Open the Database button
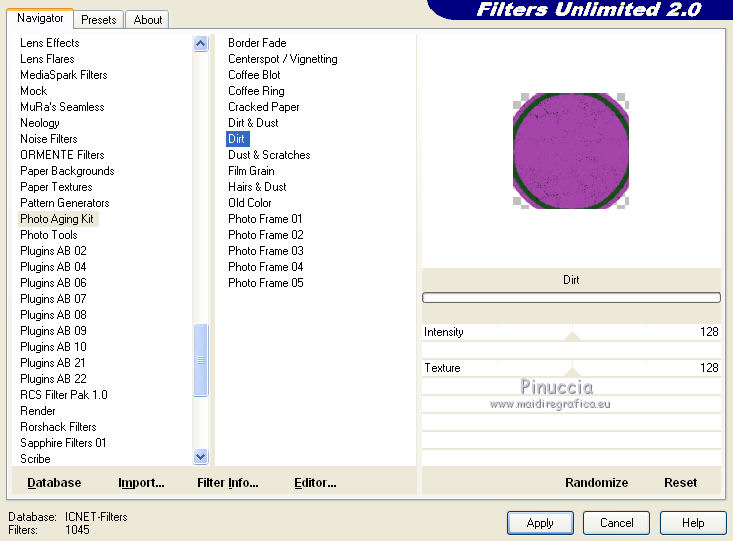Screen dimensions: 733x541 [x=54, y=483]
